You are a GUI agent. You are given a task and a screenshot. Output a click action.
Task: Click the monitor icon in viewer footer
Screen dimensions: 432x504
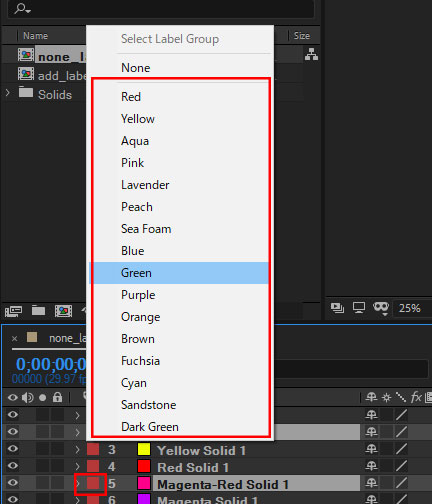359,307
